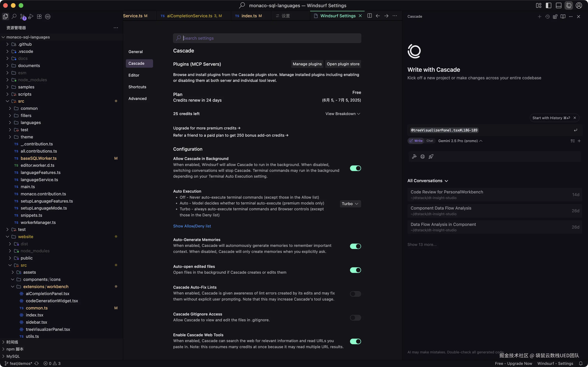
Task: Expand View Breakdown credits section
Action: point(343,114)
